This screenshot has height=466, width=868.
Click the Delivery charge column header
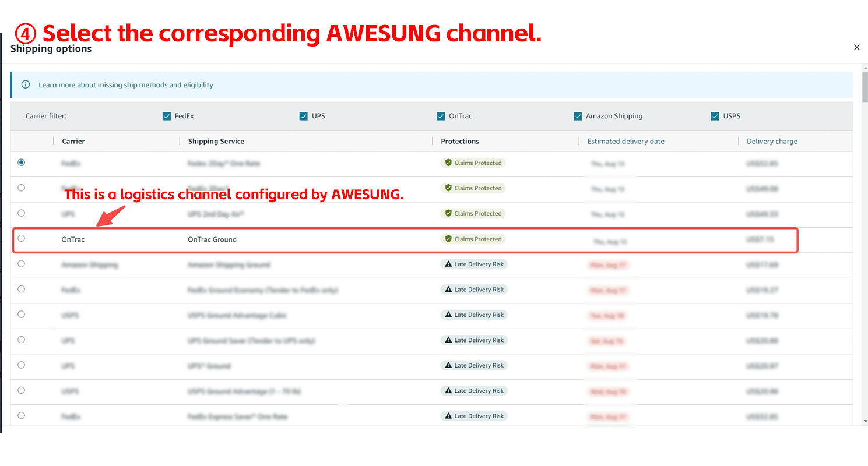pyautogui.click(x=772, y=141)
